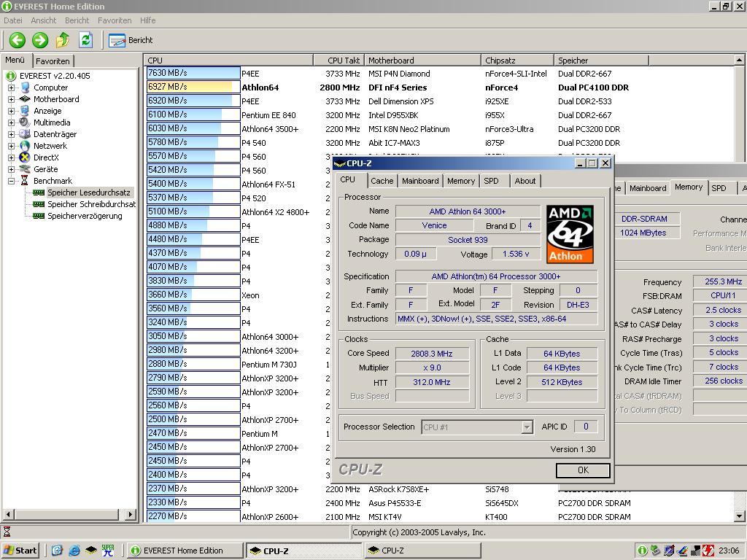Click the Super Pi quick launch icon
Screen dimensions: 747x560
108,551
